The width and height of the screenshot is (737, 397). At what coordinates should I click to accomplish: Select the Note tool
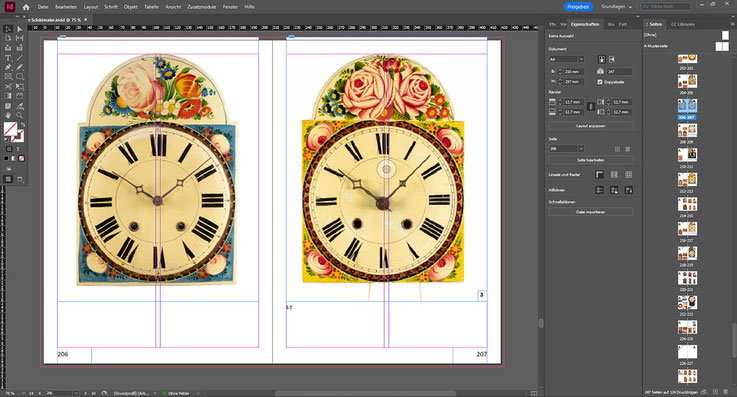[x=8, y=106]
